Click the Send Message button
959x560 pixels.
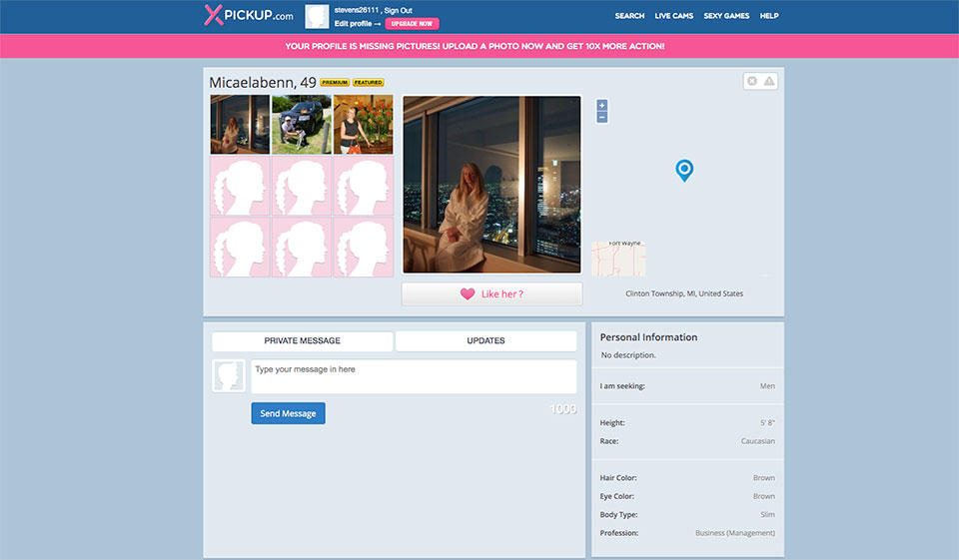tap(288, 413)
